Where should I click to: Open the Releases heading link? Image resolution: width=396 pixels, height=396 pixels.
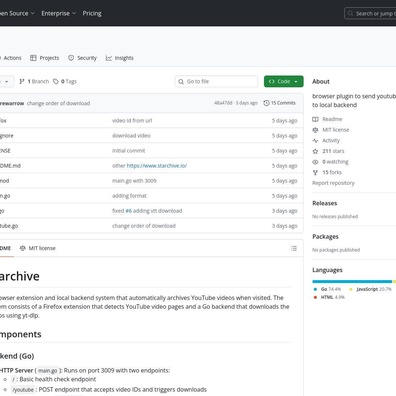(325, 203)
